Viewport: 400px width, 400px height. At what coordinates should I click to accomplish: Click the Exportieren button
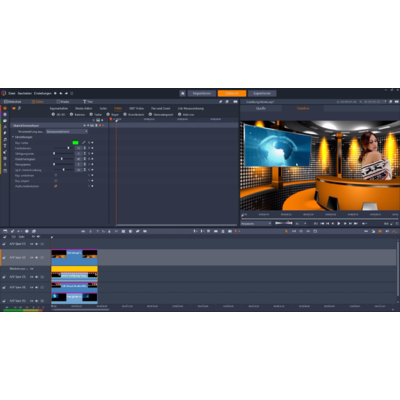tap(262, 94)
